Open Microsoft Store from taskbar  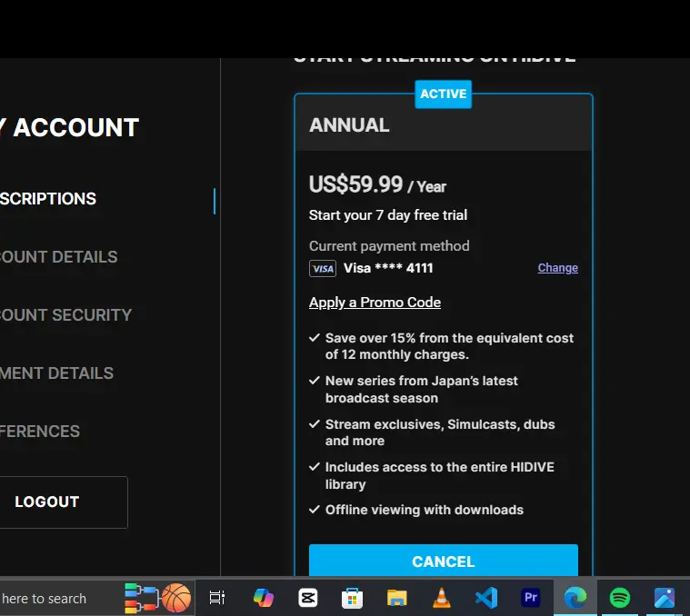[352, 598]
